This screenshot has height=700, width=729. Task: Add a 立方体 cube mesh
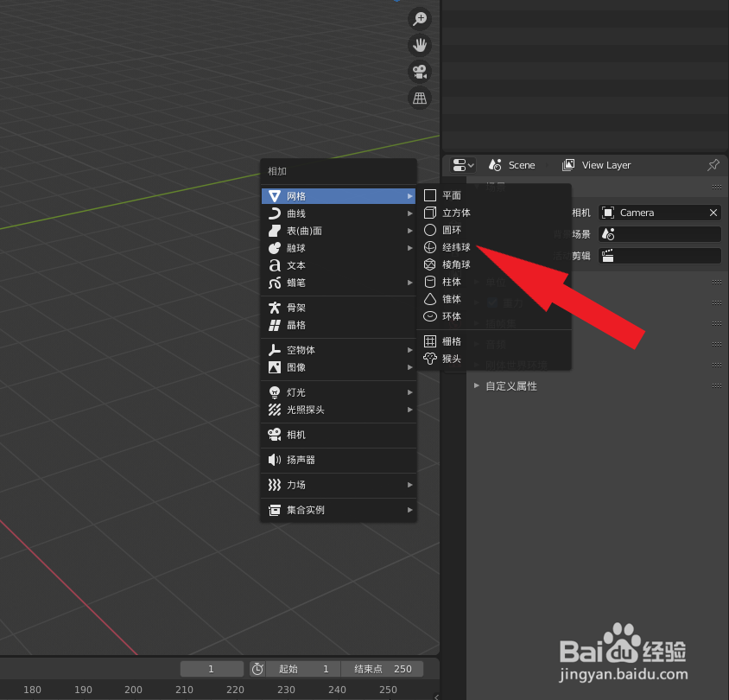point(494,213)
